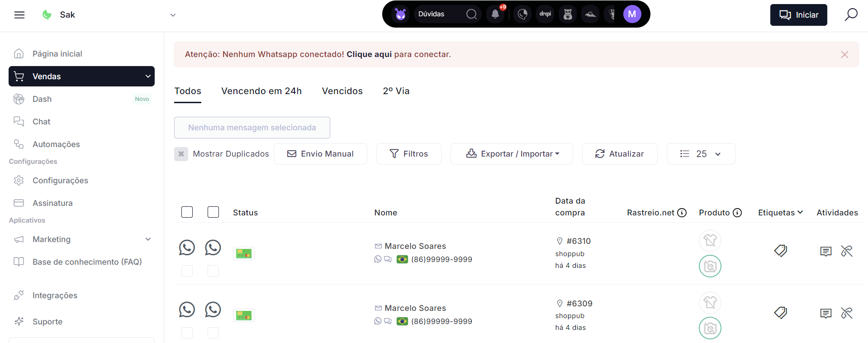Image resolution: width=868 pixels, height=343 pixels.
Task: Click first WhatsApp icon for order #6309
Action: (x=187, y=310)
